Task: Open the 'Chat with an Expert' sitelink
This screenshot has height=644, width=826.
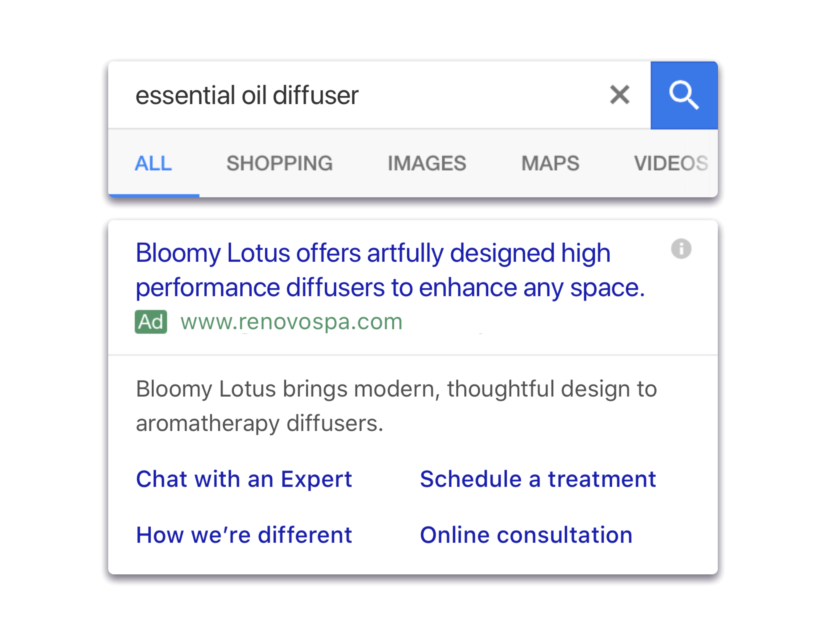Action: pyautogui.click(x=244, y=479)
